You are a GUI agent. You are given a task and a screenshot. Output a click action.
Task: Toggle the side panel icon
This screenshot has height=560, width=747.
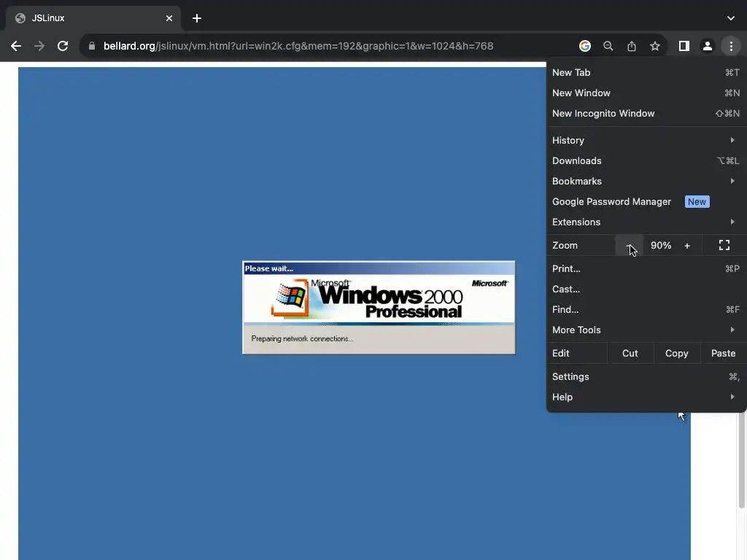tap(684, 46)
